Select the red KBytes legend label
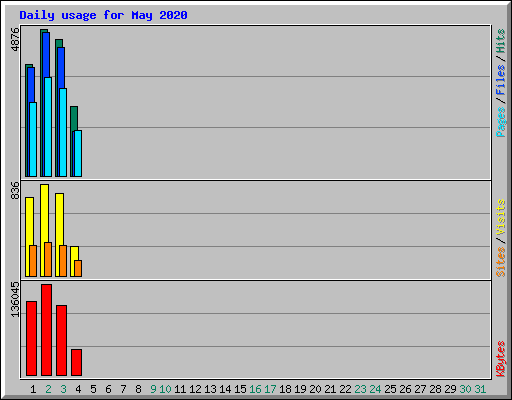This screenshot has height=400, width=512. [x=500, y=359]
